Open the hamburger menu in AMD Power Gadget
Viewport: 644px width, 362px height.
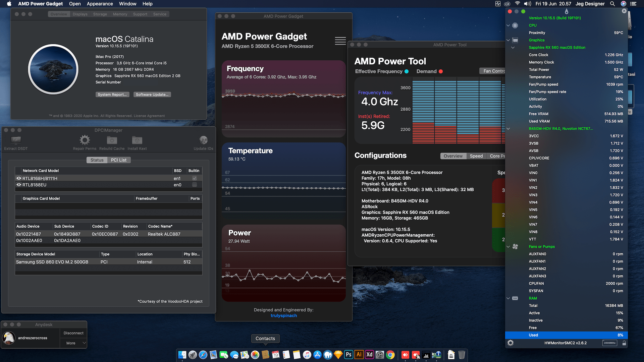pos(340,41)
